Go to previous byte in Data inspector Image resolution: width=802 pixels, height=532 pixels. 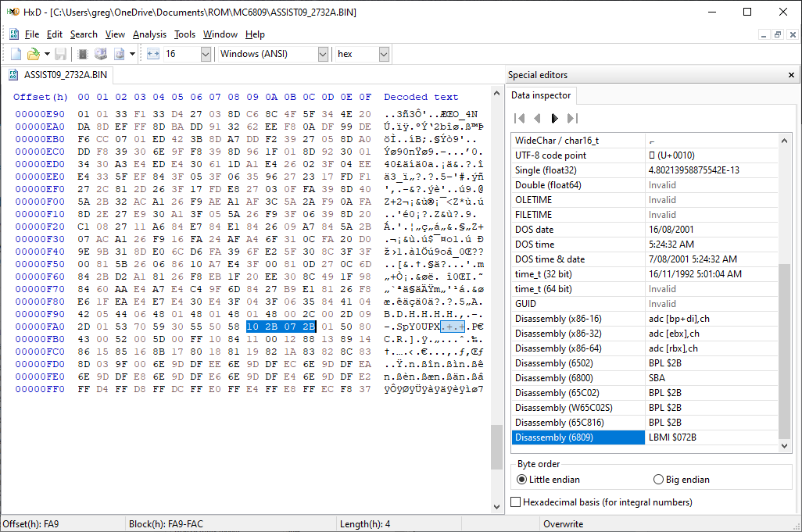tap(537, 119)
